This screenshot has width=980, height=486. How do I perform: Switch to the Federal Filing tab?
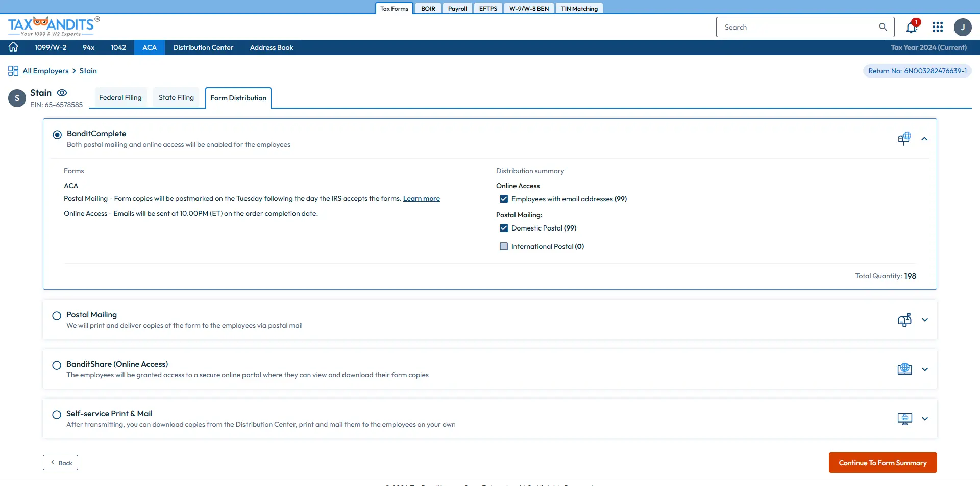coord(120,97)
